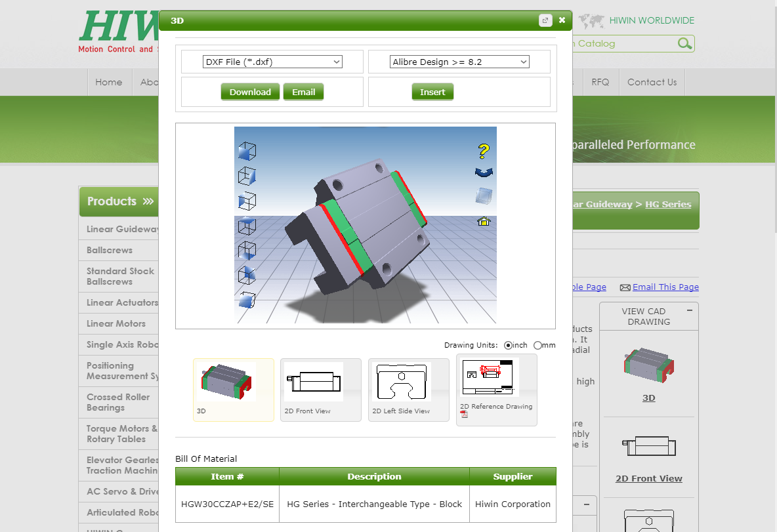The width and height of the screenshot is (777, 532).
Task: Open Standard Stock Ballscrews sidebar item
Action: click(120, 276)
